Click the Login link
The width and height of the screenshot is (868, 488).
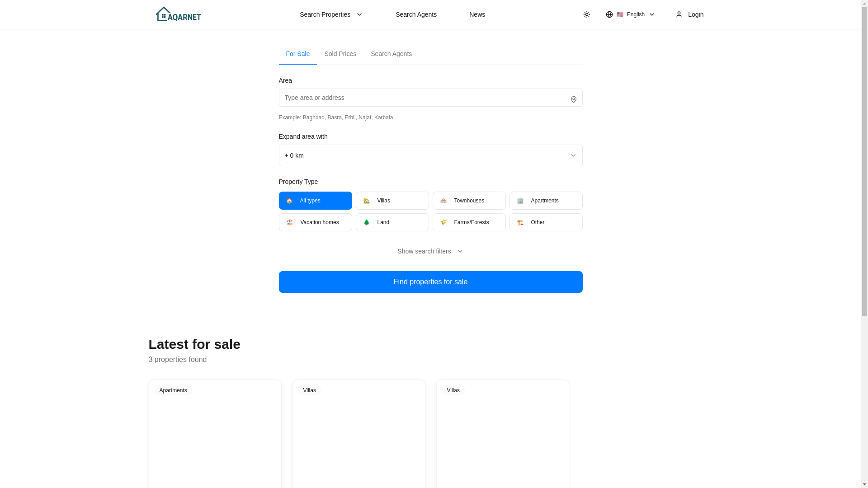click(x=689, y=14)
